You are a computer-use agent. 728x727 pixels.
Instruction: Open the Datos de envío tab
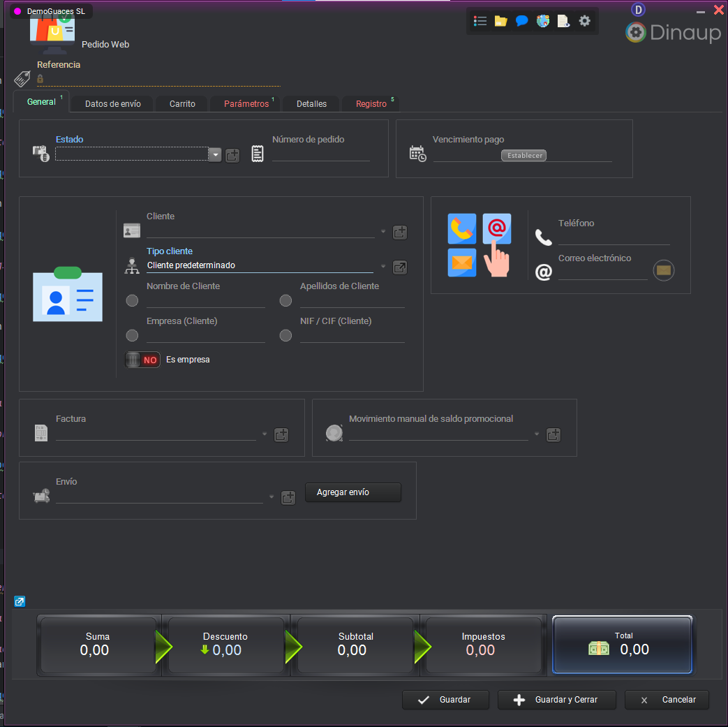[113, 103]
